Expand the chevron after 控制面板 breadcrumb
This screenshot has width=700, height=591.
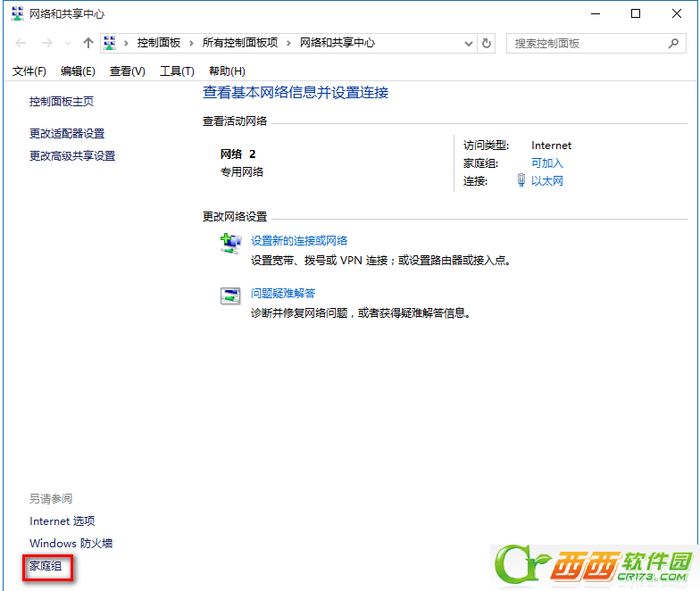click(191, 43)
